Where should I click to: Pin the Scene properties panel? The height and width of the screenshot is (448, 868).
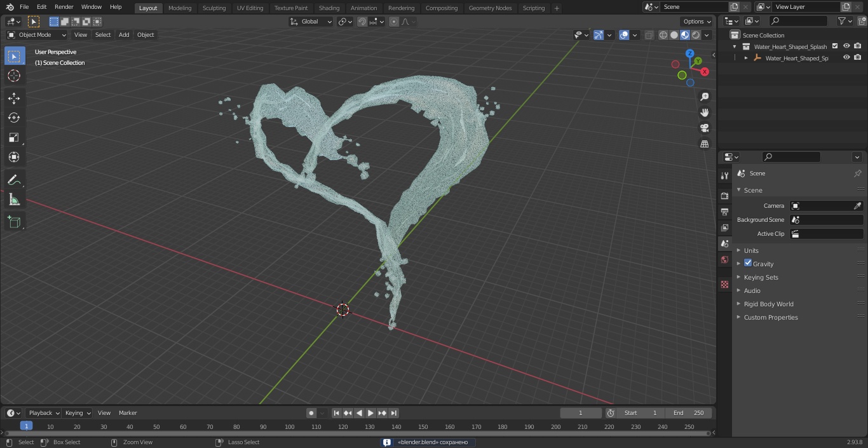coord(857,173)
